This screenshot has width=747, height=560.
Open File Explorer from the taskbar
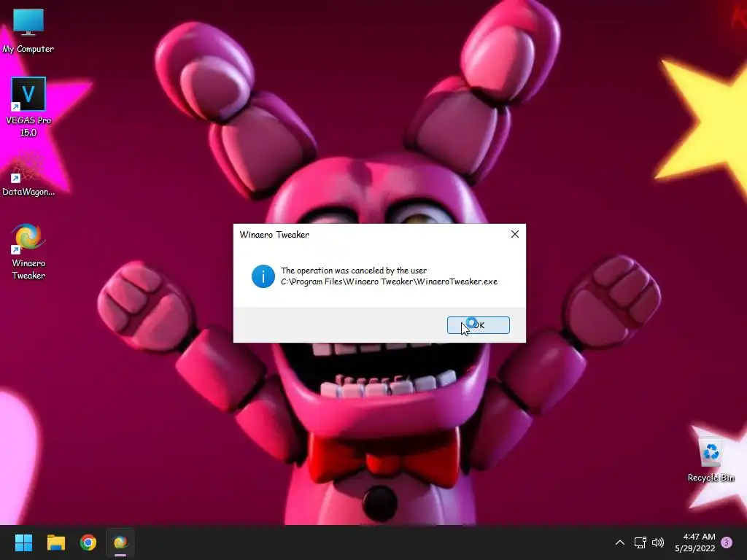[55, 542]
